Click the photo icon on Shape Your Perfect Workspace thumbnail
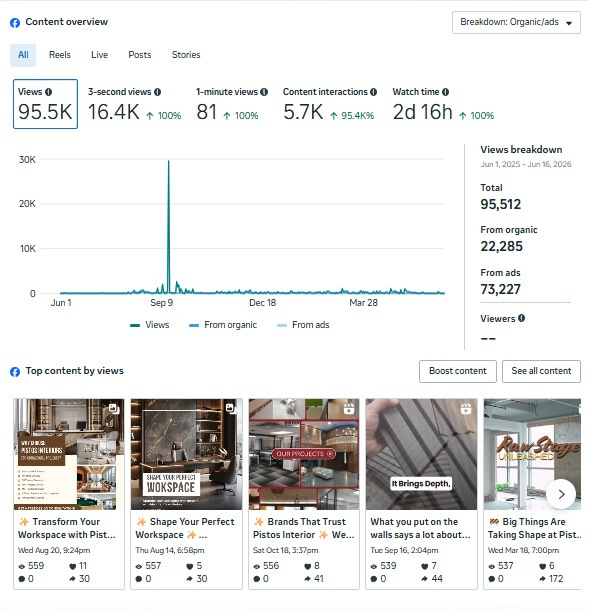Image resolution: width=589 pixels, height=610 pixels. pos(231,408)
